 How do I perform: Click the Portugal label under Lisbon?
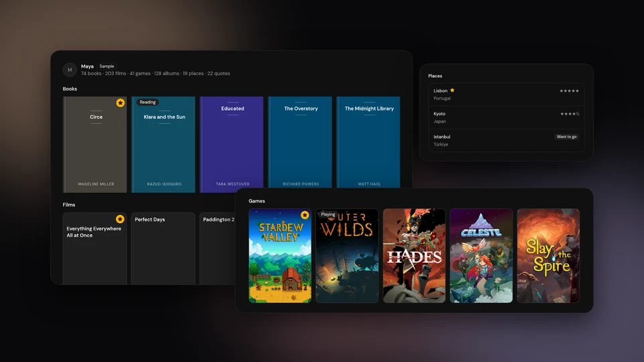(x=442, y=99)
